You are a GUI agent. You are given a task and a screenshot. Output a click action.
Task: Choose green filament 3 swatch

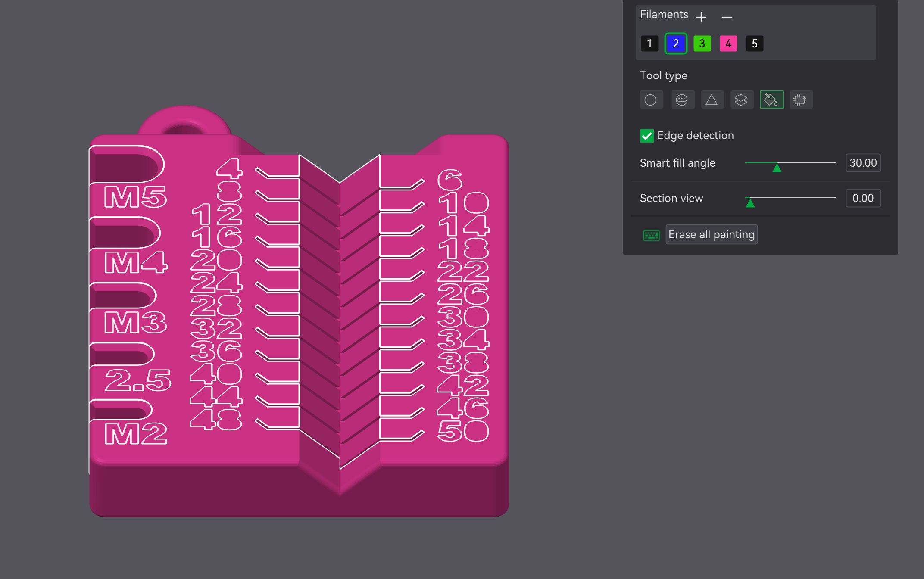click(x=702, y=44)
